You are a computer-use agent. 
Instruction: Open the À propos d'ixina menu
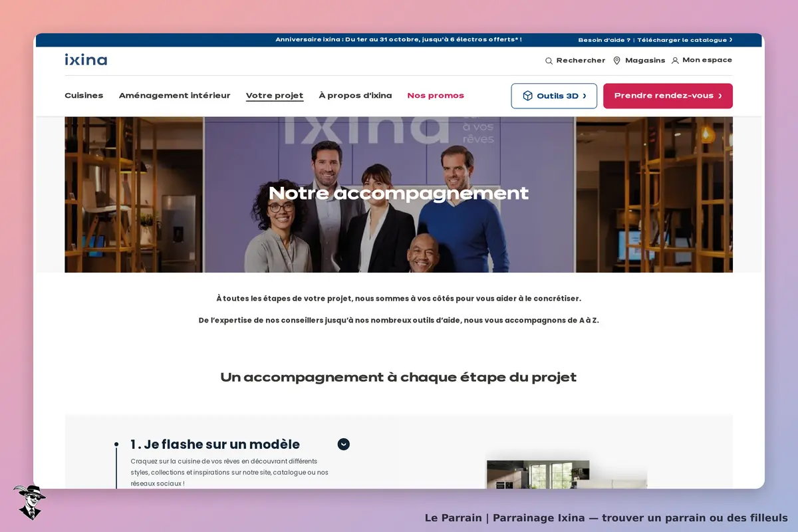click(355, 96)
